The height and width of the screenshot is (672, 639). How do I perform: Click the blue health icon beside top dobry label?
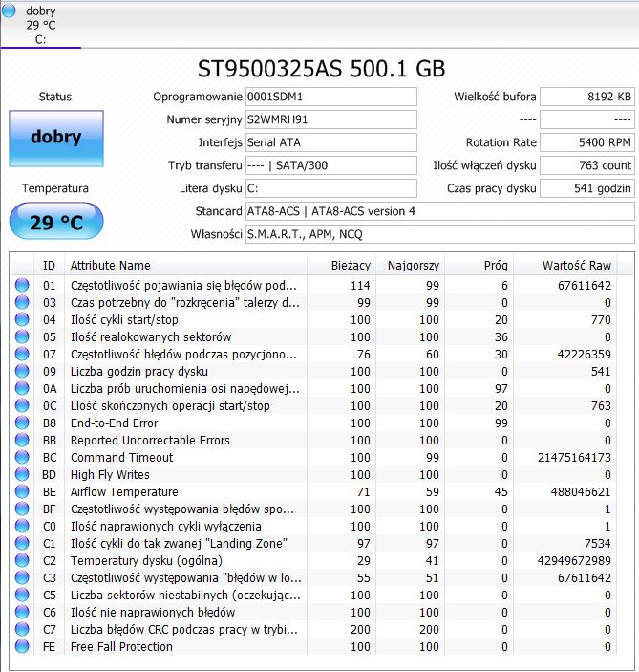point(9,11)
